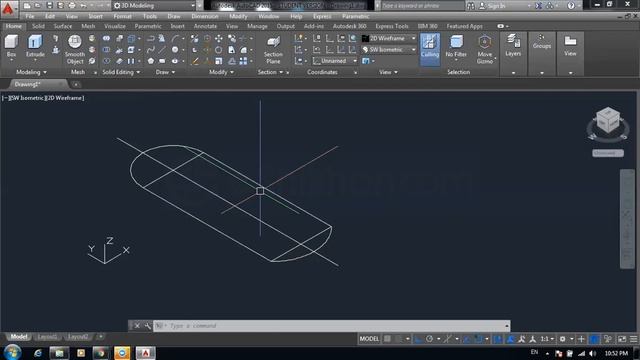The image size is (640, 360).
Task: Open the Unnamed UCS dropdown
Action: [335, 61]
